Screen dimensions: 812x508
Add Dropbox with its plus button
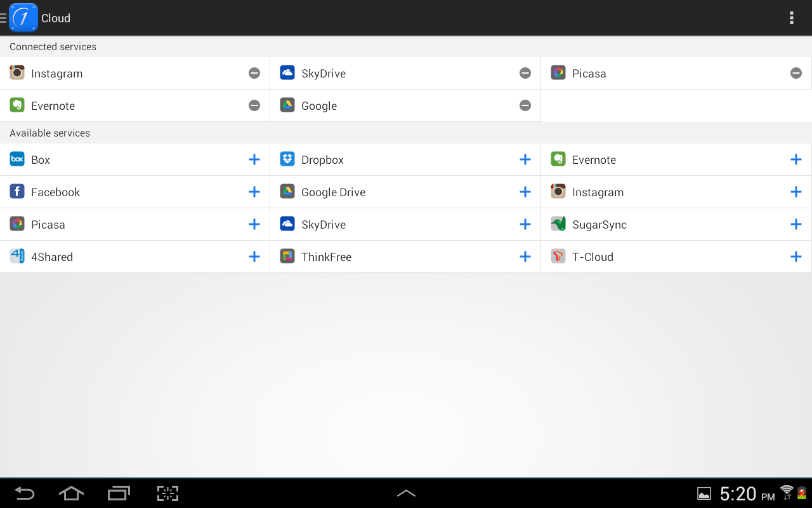[x=525, y=159]
